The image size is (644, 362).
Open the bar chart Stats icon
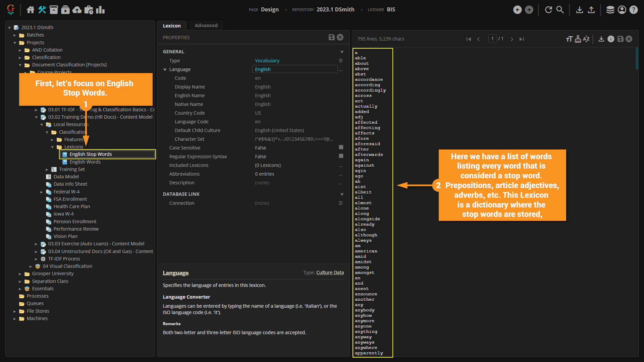click(x=100, y=10)
